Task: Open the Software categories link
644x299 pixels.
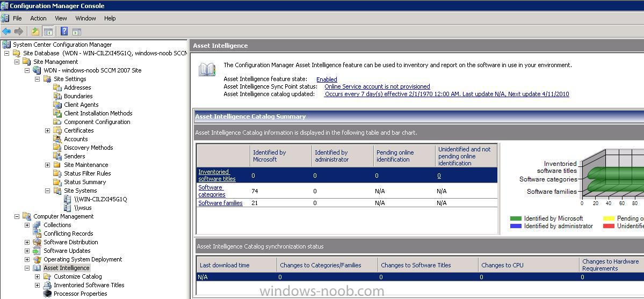Action: click(x=212, y=191)
